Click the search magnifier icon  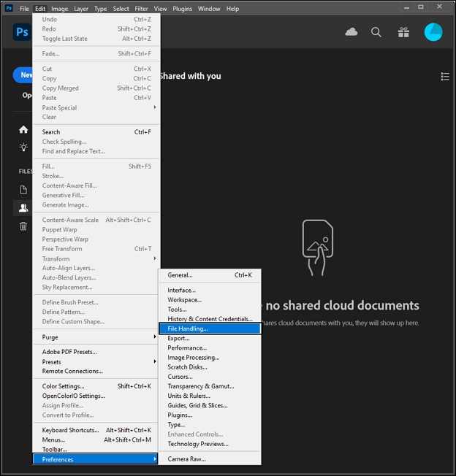(x=376, y=32)
